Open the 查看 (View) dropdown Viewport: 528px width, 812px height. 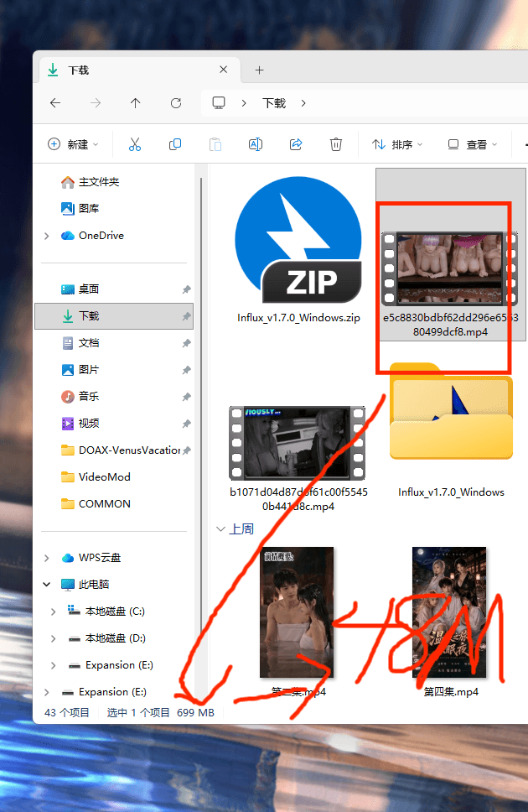(x=472, y=144)
